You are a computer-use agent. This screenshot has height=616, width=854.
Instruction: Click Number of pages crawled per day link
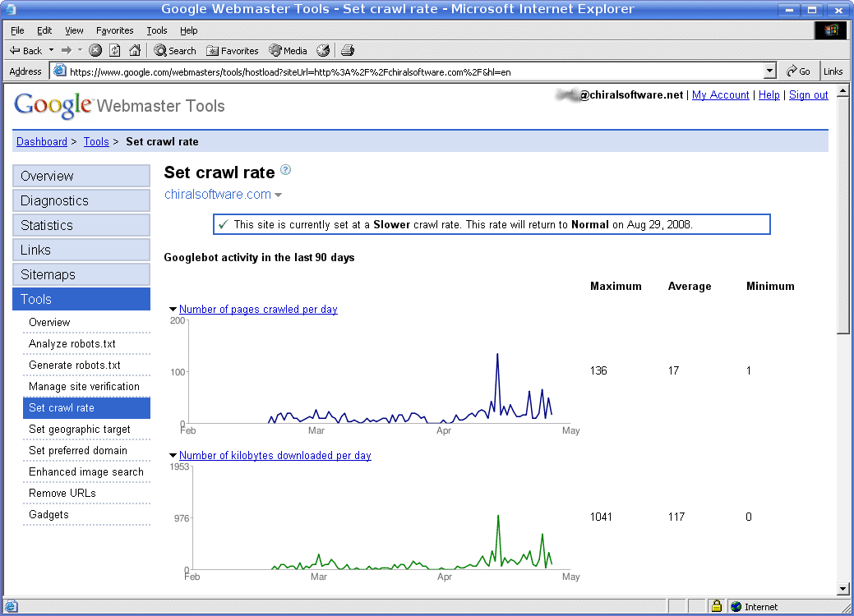(258, 309)
